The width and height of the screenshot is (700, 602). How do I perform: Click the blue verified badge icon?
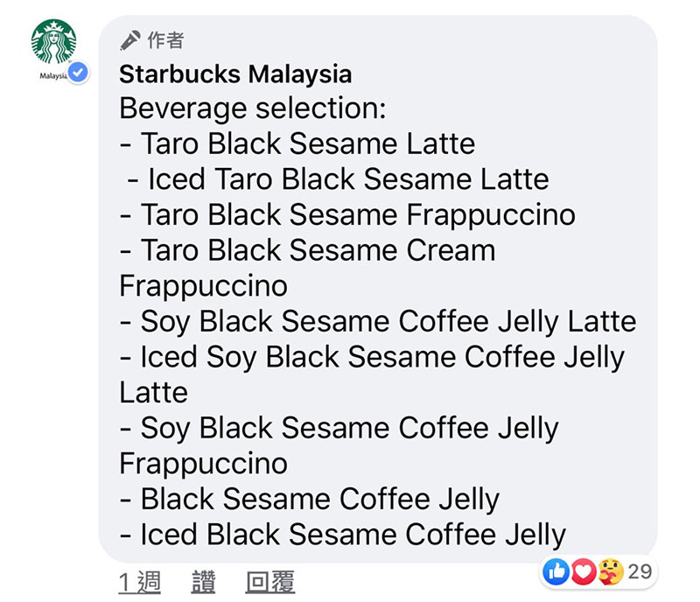point(79,73)
